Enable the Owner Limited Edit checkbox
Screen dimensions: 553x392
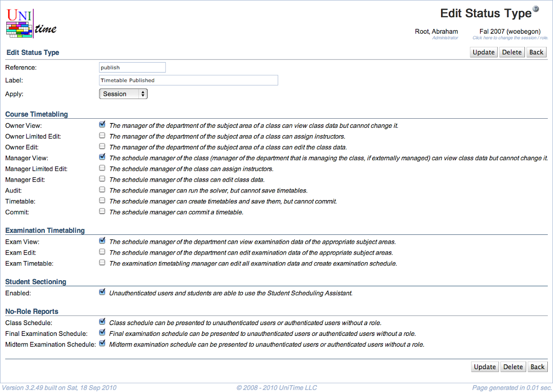point(102,136)
